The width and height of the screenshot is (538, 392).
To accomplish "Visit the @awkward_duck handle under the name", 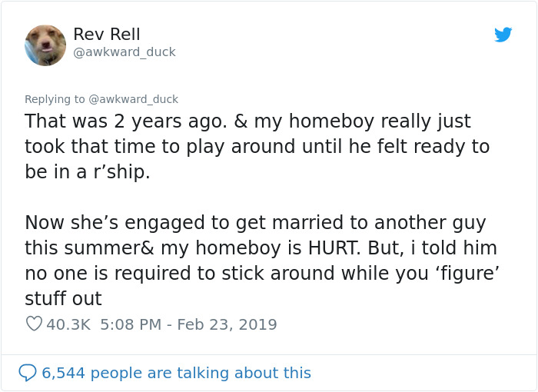I will point(125,52).
